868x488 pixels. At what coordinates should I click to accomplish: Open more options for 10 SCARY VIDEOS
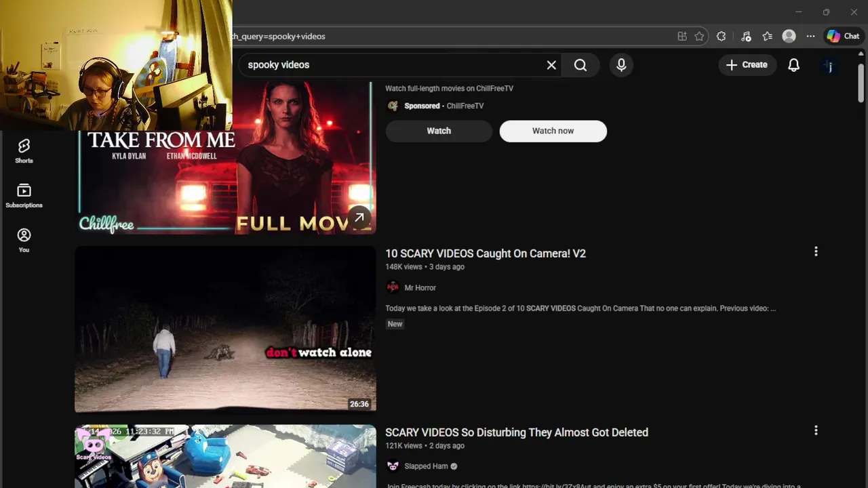(816, 251)
